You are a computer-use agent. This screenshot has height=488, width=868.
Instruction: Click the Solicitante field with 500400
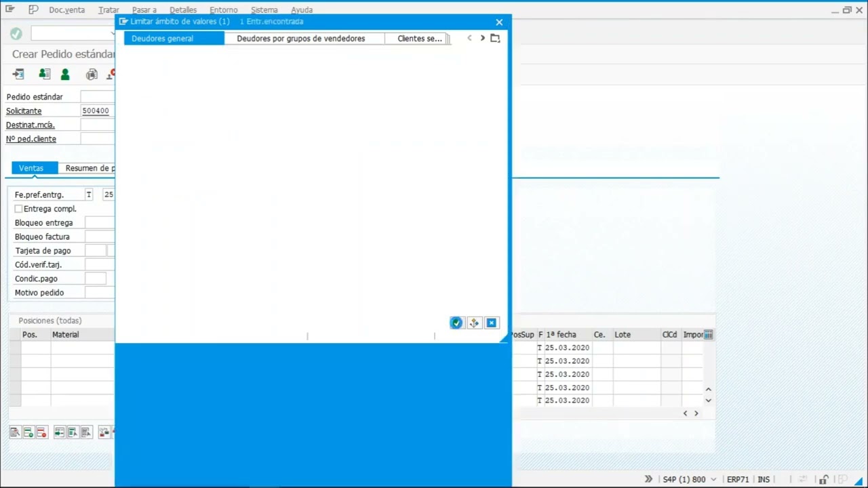point(98,111)
